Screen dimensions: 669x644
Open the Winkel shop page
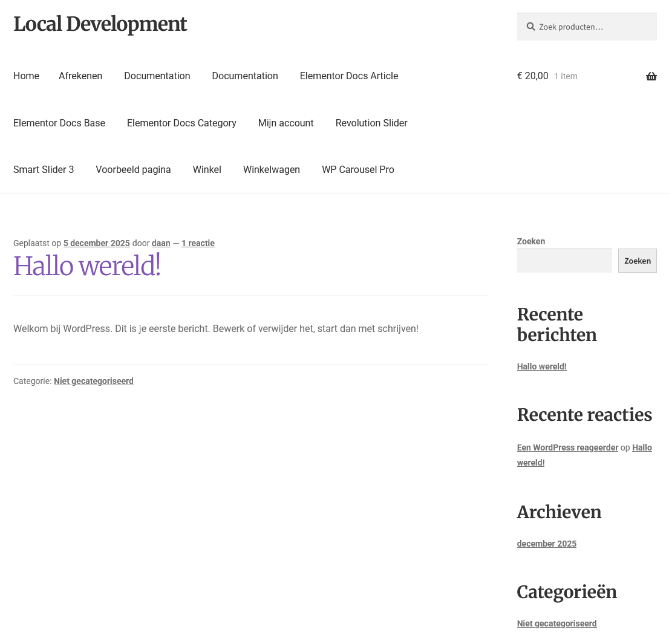[207, 170]
